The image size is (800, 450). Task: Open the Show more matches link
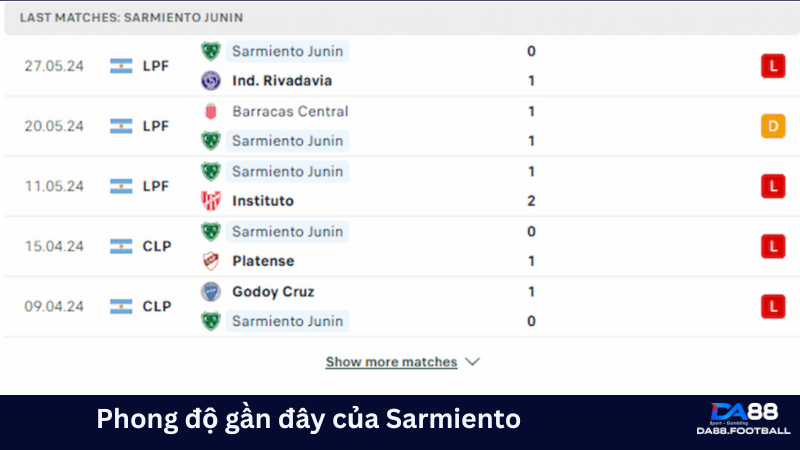pyautogui.click(x=391, y=362)
